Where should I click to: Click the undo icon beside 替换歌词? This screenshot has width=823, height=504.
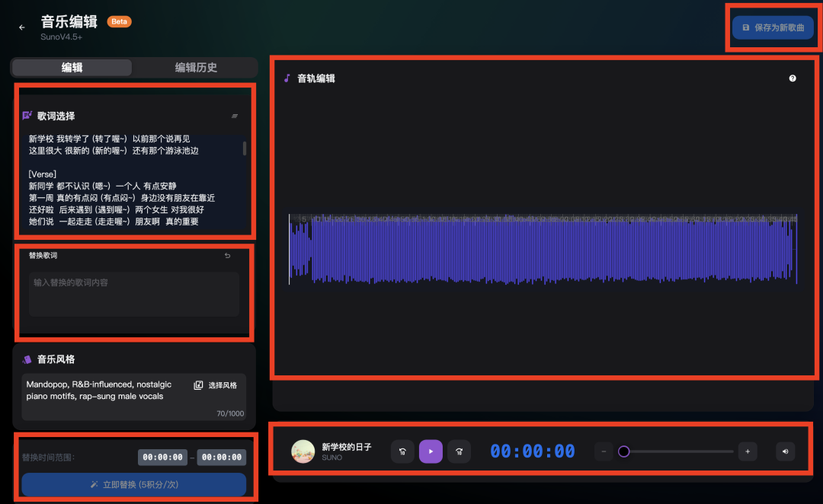tap(227, 256)
